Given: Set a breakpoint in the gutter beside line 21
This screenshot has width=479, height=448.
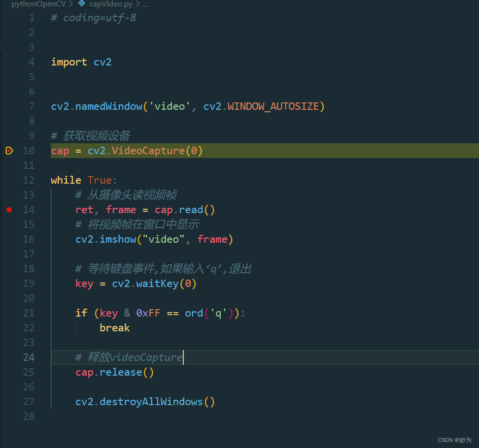Looking at the screenshot, I should [9, 313].
